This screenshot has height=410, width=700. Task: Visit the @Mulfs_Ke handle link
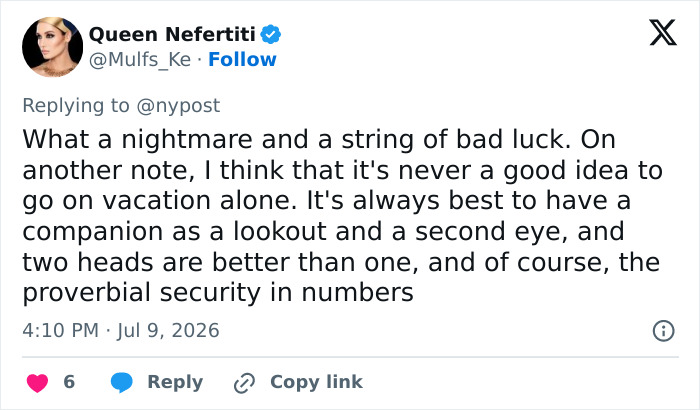(140, 60)
